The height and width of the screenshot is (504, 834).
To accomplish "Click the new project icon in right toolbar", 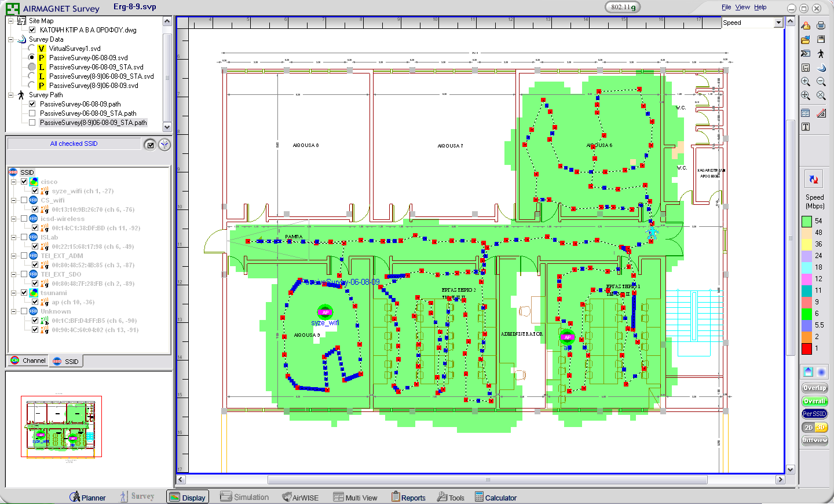I will [x=806, y=25].
